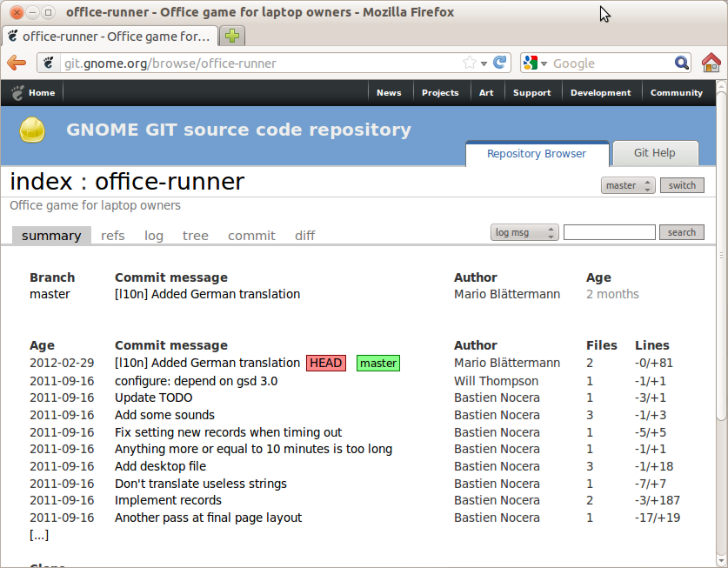Click the magnifier search icon
Image resolution: width=728 pixels, height=568 pixels.
click(681, 63)
